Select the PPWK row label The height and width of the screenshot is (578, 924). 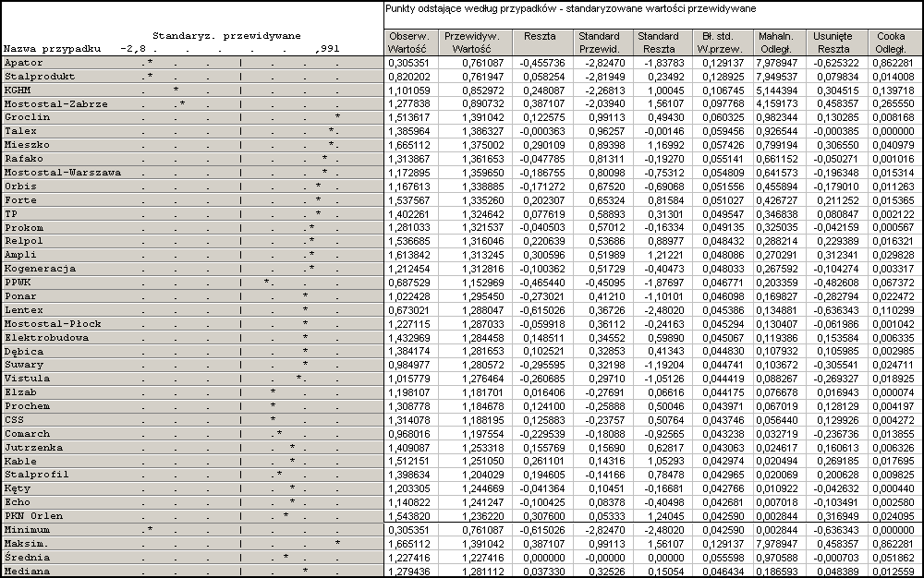17,283
